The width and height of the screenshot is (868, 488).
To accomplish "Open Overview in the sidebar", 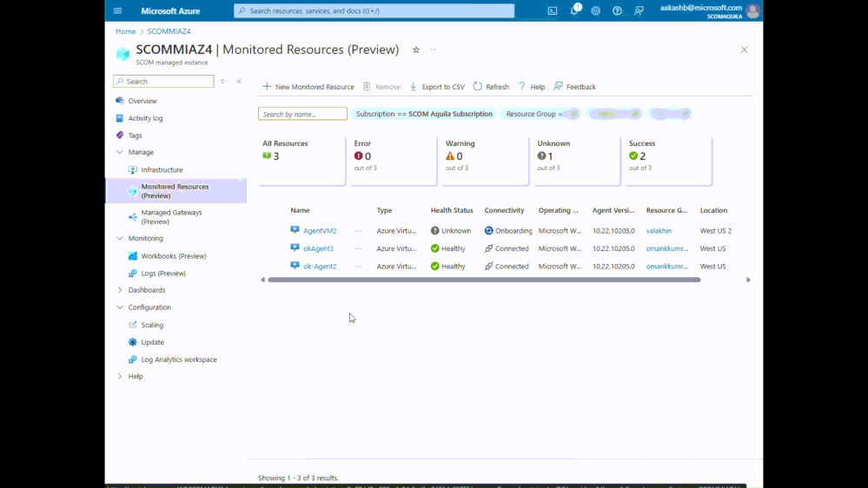I will [142, 101].
